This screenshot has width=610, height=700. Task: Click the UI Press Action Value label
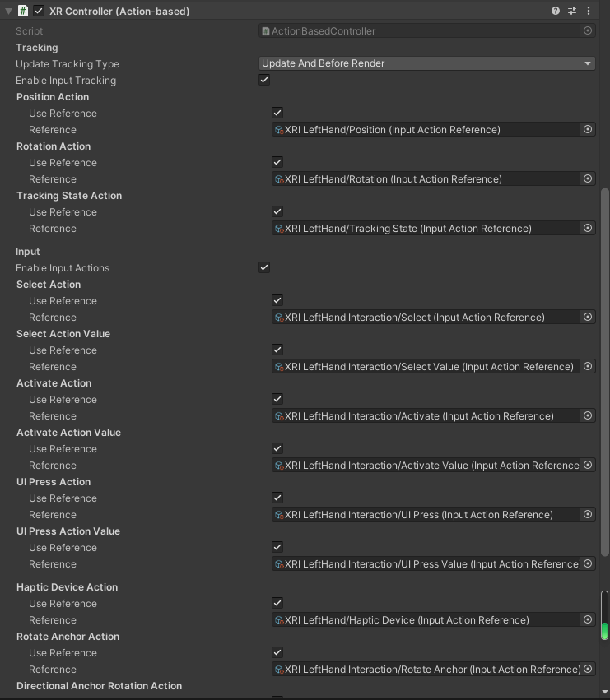click(x=68, y=531)
